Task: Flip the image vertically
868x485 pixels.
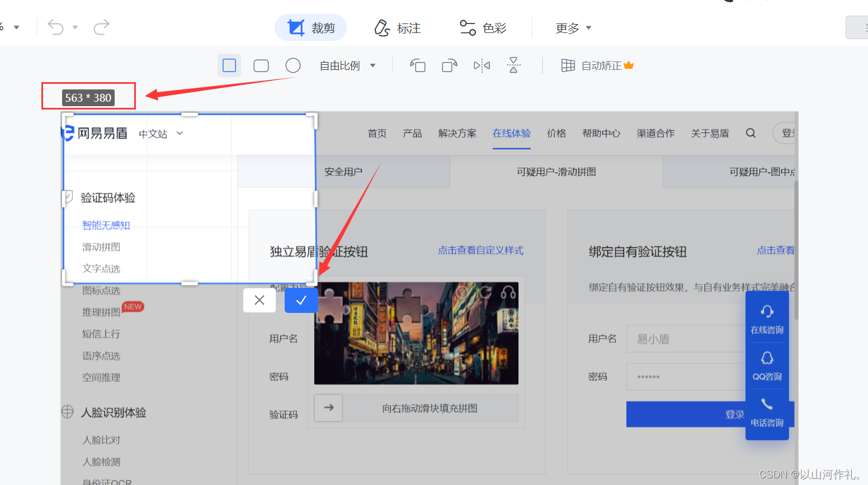Action: tap(513, 65)
